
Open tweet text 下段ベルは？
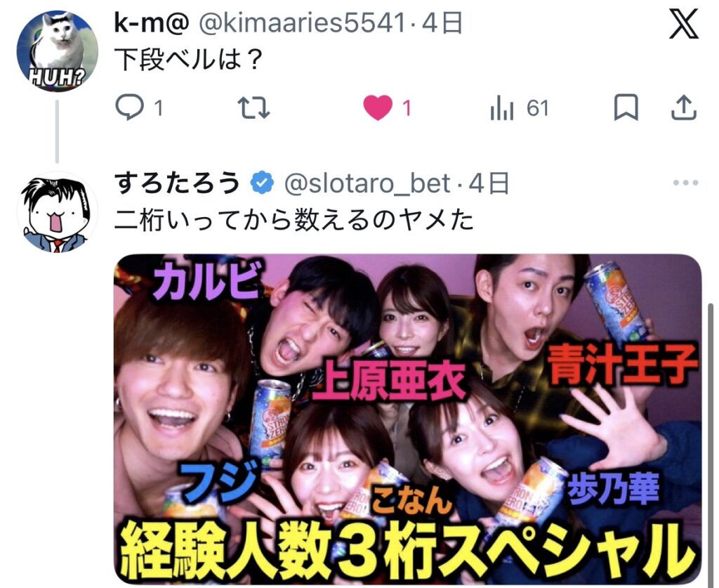pos(188,60)
